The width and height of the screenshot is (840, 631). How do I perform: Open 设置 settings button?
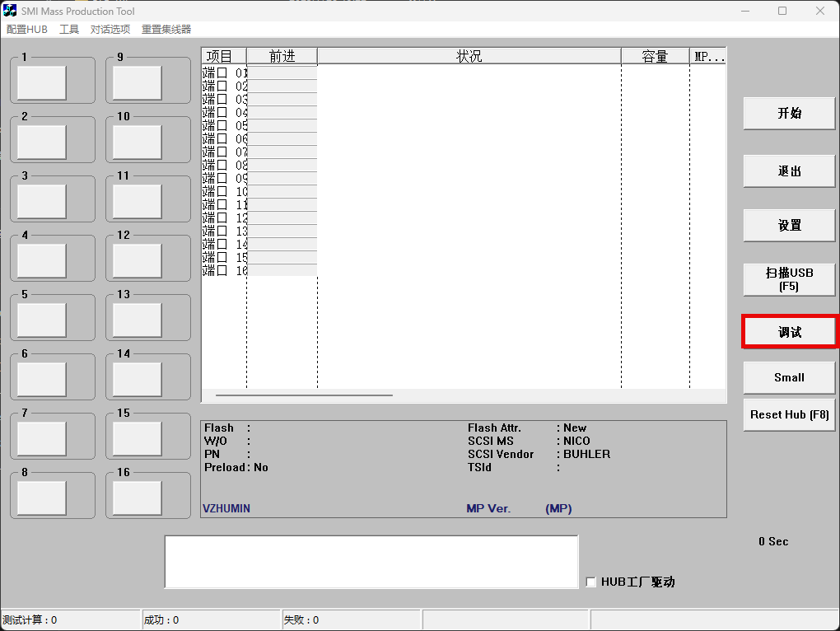click(789, 225)
